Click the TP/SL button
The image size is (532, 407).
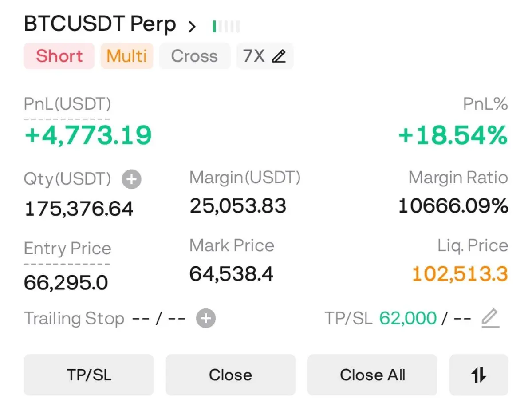[x=89, y=375]
